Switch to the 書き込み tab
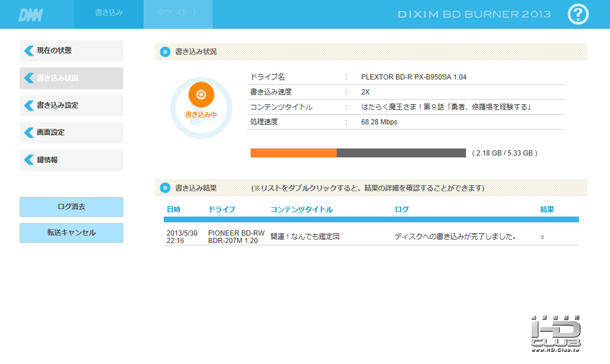This screenshot has height=364, width=610. pos(109,14)
